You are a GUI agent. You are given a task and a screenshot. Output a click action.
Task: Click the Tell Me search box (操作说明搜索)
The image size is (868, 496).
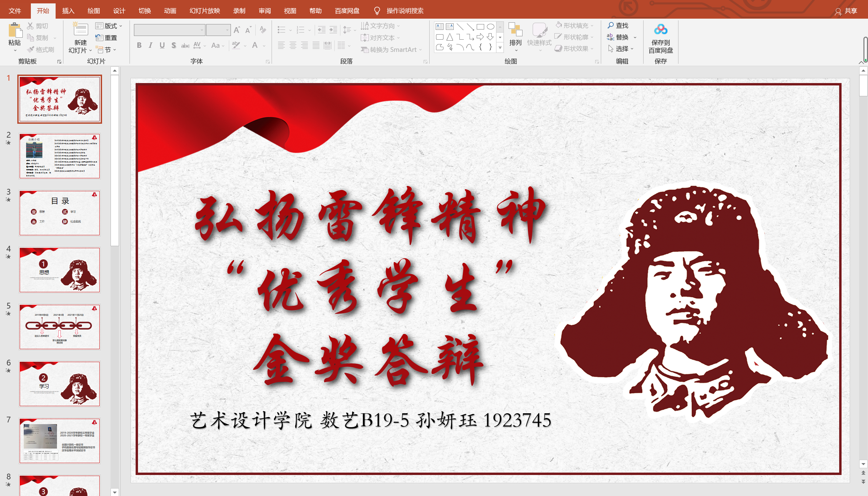pos(399,11)
